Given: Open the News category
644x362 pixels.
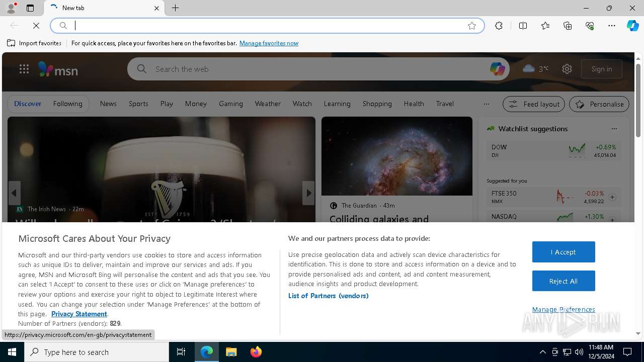Looking at the screenshot, I should click(108, 104).
